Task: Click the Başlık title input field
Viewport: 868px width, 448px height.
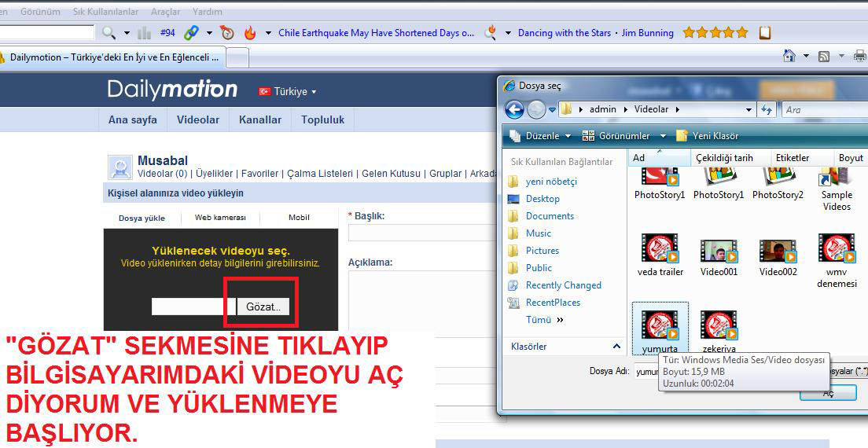Action: click(422, 233)
